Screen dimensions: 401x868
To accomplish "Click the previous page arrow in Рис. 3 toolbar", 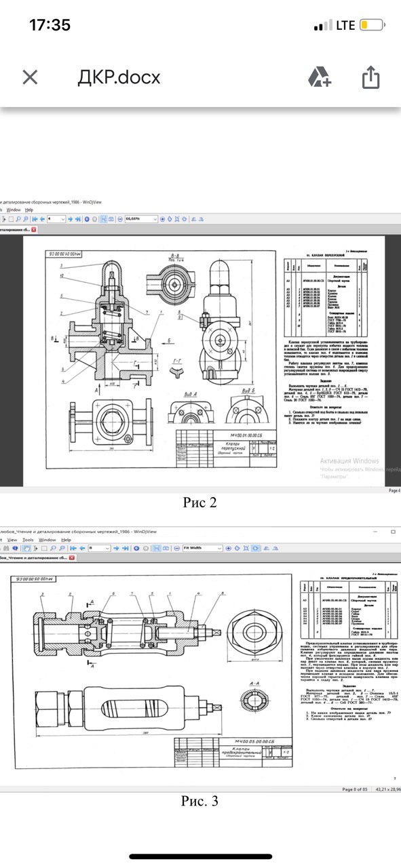I will pos(83,547).
